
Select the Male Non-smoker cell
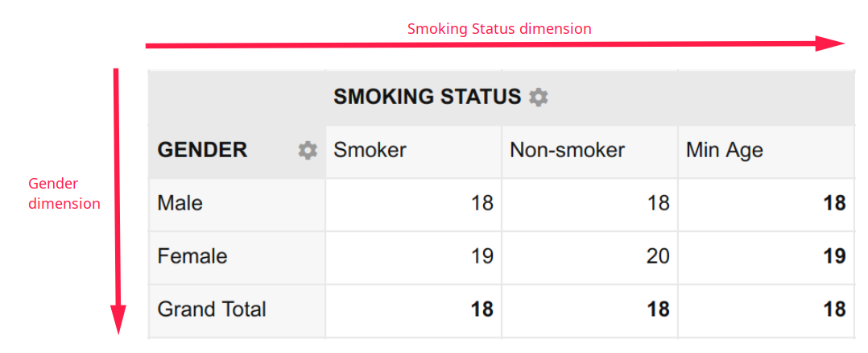[589, 205]
